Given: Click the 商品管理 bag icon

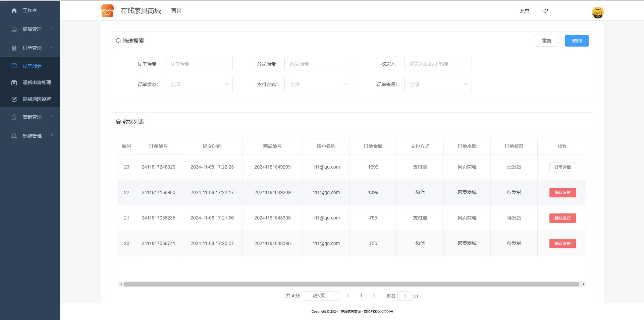Looking at the screenshot, I should pyautogui.click(x=14, y=29).
